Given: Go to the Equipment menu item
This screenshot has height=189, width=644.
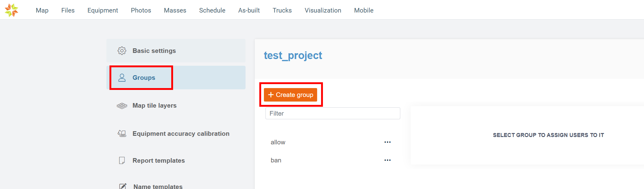Looking at the screenshot, I should point(102,10).
